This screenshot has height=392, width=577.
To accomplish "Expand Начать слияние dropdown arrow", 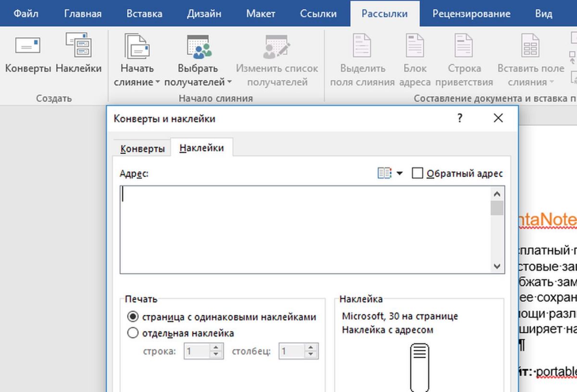I will click(x=157, y=83).
